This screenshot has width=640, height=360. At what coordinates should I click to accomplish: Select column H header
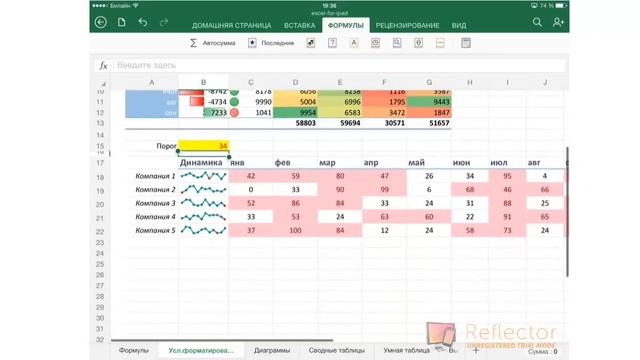coord(469,82)
